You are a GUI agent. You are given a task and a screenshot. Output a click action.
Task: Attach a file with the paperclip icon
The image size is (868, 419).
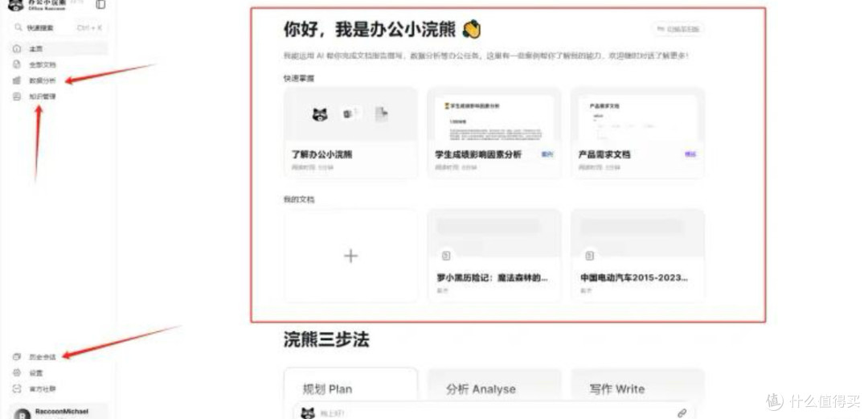coord(682,413)
